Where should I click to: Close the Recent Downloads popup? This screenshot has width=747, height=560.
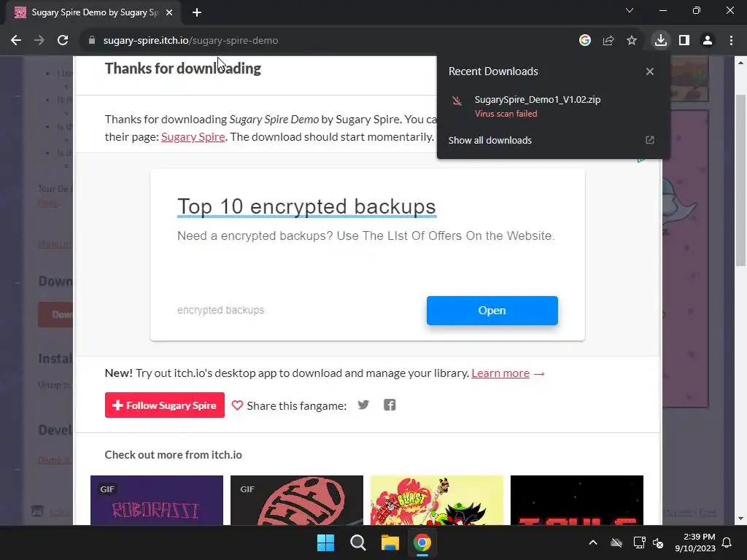coord(650,71)
